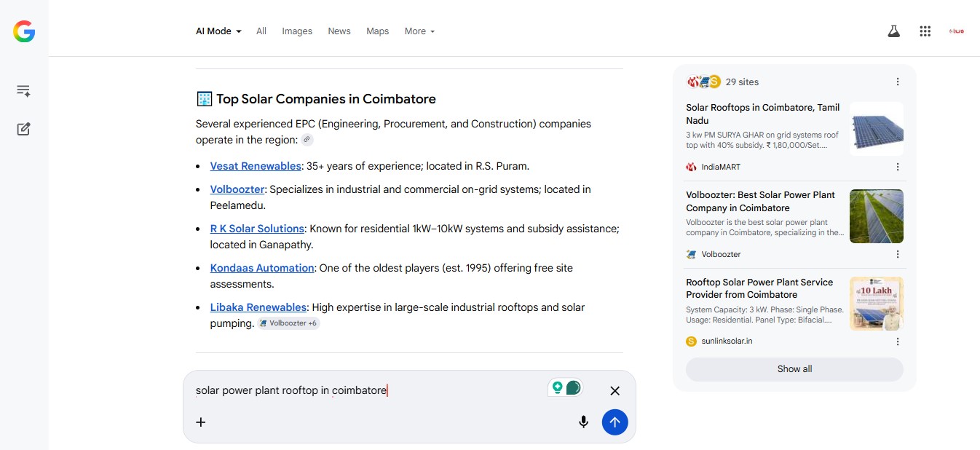Click the Google logo
The image size is (980, 450).
coord(24,31)
